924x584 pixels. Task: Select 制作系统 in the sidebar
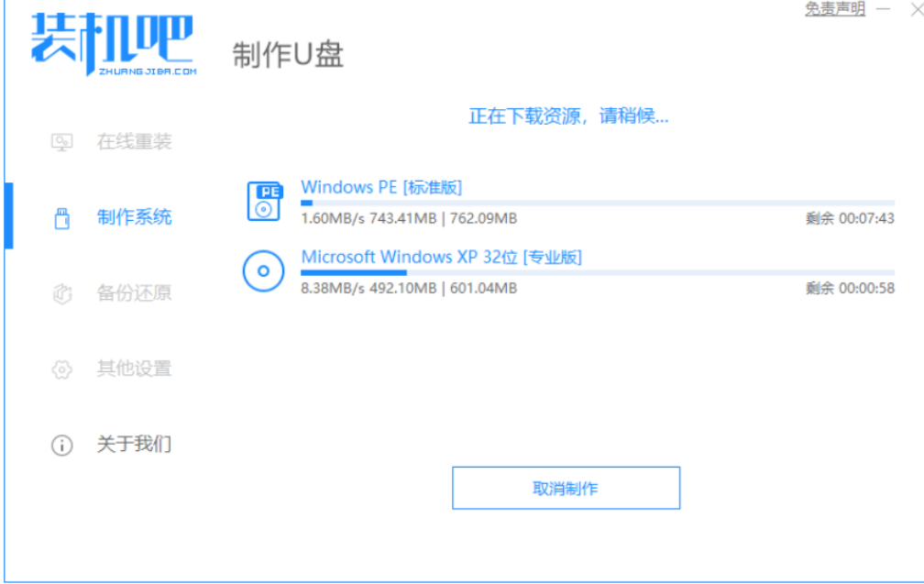pyautogui.click(x=135, y=217)
